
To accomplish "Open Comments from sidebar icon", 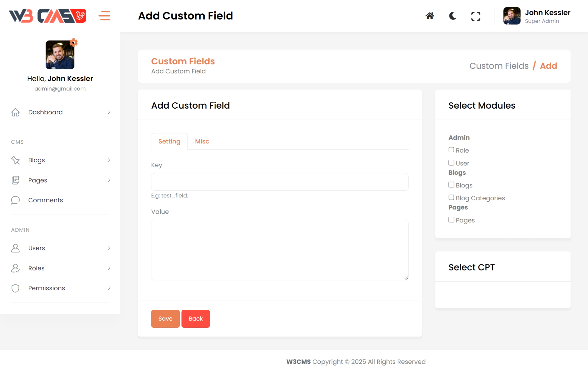I will [15, 200].
